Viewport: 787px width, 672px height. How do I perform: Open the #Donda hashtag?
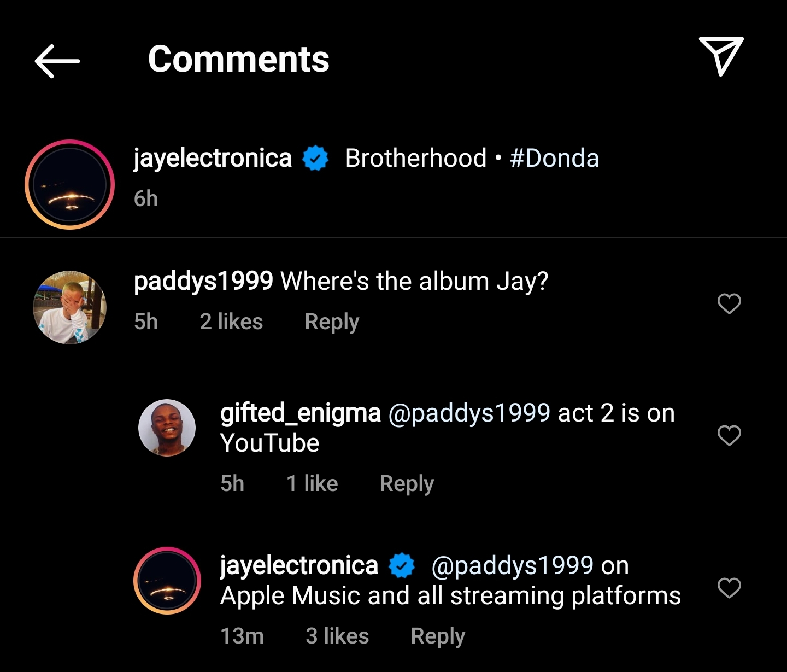[554, 159]
